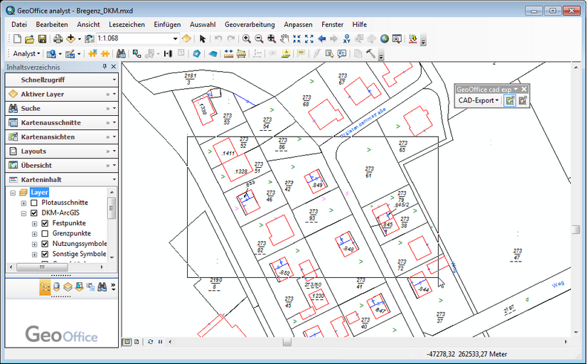Click the full extent globe icon
588x364 pixels.
point(385,38)
